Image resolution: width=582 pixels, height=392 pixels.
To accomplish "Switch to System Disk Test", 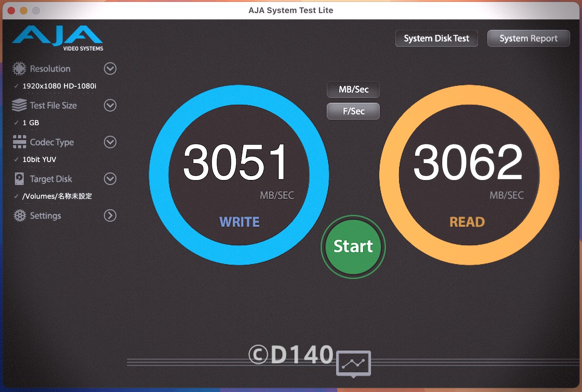I will pos(436,39).
